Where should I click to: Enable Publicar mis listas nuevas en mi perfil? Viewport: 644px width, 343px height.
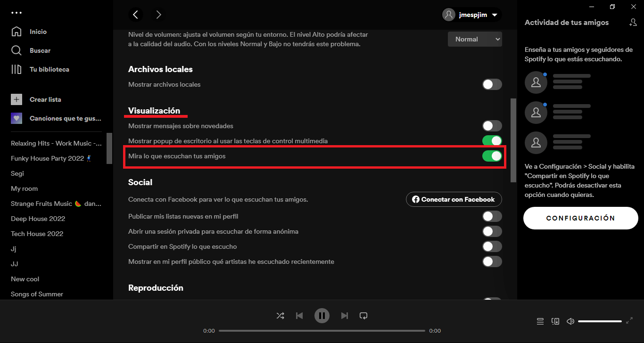[x=492, y=216]
